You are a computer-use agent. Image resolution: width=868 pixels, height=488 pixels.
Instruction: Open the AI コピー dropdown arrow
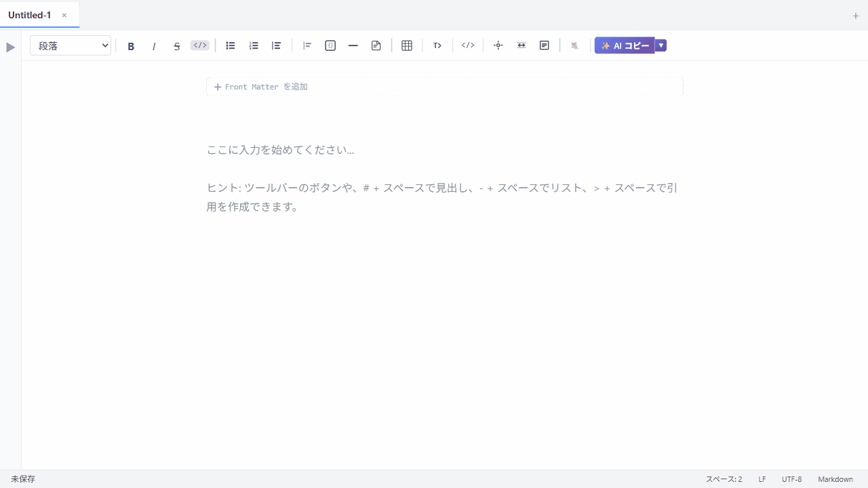tap(660, 45)
